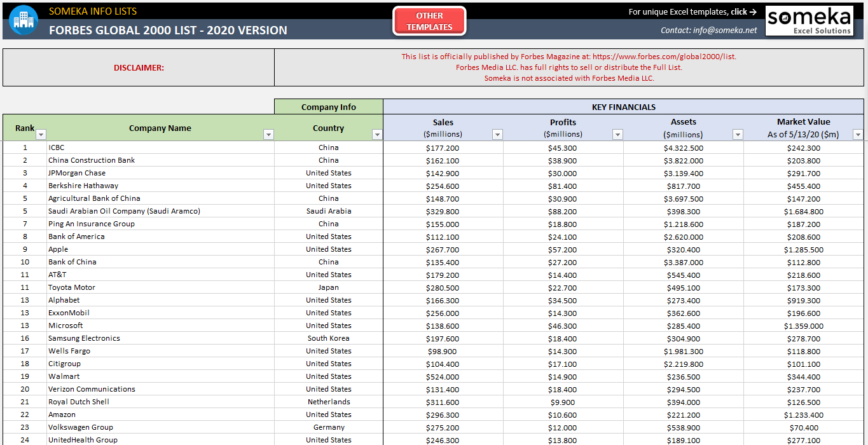Screen dimensions: 868x445
Task: Click the OTHER TEMPLATES button
Action: click(430, 21)
